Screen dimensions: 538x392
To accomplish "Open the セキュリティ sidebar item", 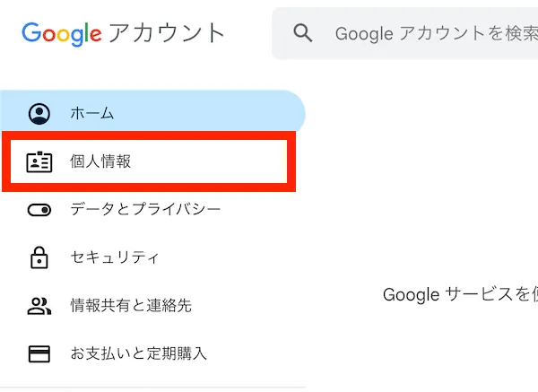I will (115, 257).
